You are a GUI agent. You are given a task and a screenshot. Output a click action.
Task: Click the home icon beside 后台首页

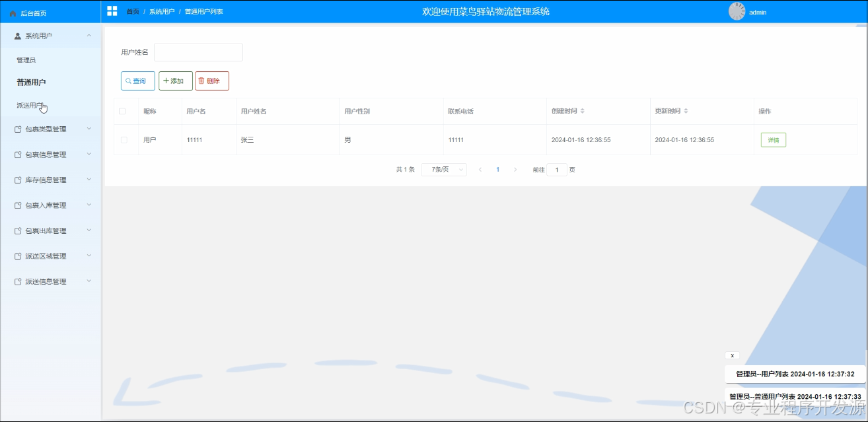[x=13, y=13]
